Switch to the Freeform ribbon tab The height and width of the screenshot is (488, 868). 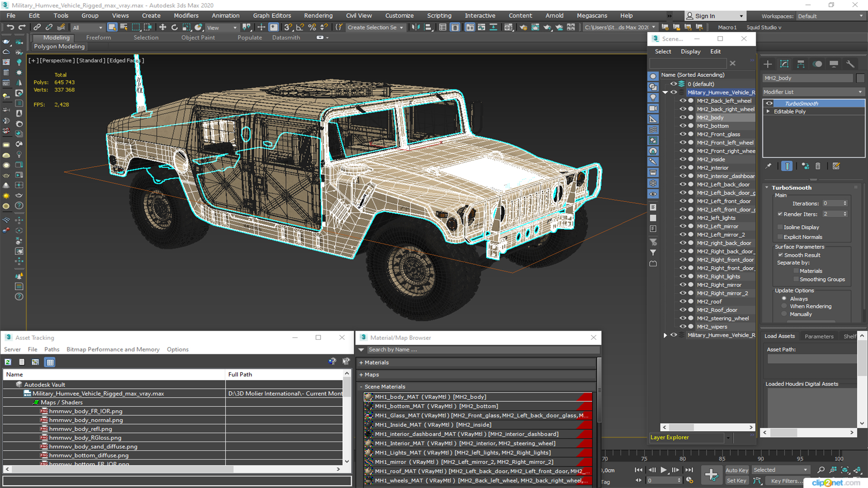pyautogui.click(x=99, y=38)
